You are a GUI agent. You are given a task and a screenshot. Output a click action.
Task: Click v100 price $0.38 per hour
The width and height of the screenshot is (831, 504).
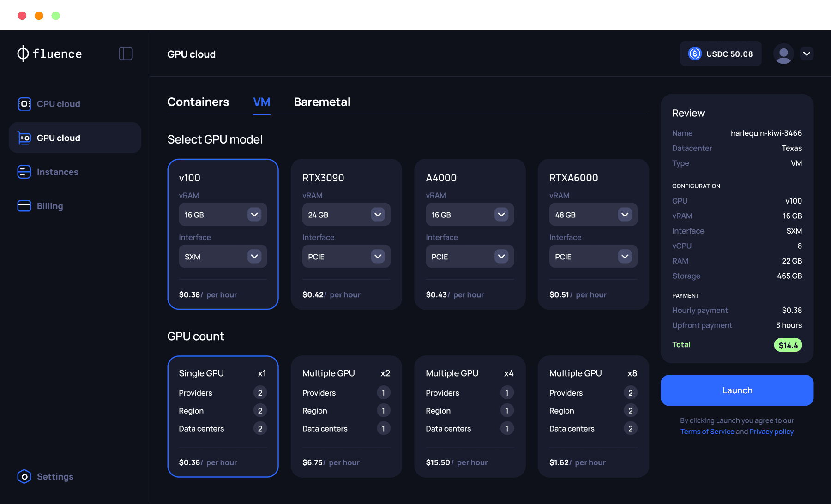tap(208, 294)
